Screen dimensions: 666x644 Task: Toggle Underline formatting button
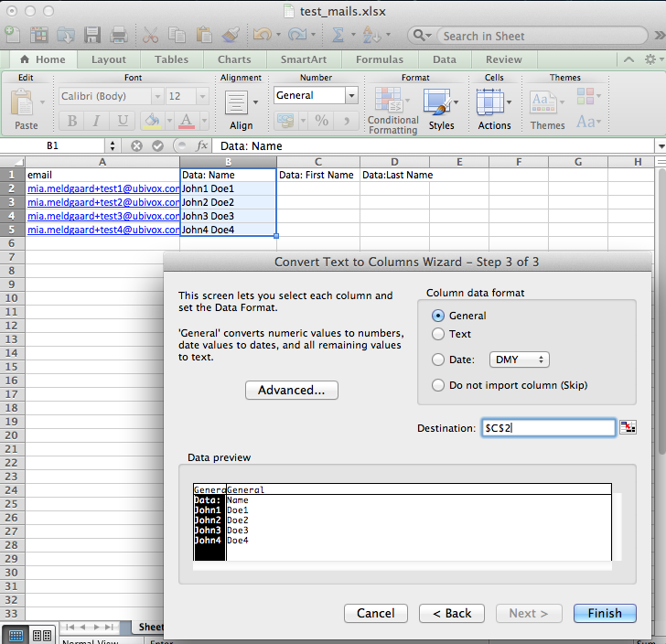(123, 121)
